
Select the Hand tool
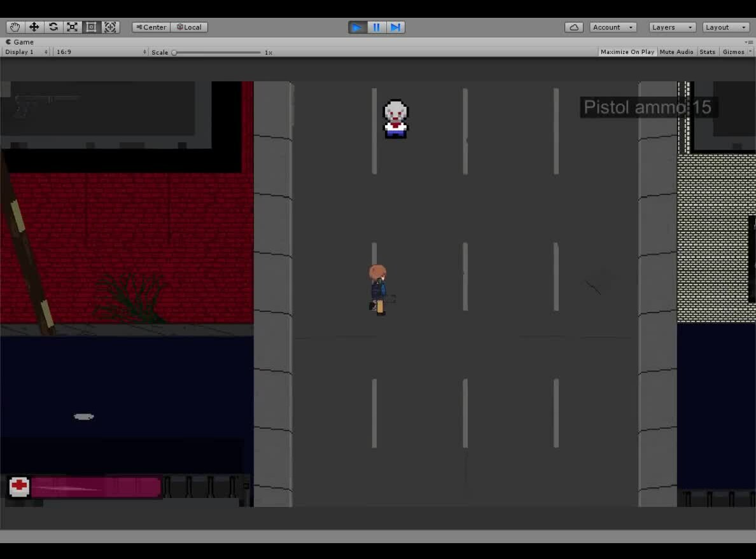(15, 27)
